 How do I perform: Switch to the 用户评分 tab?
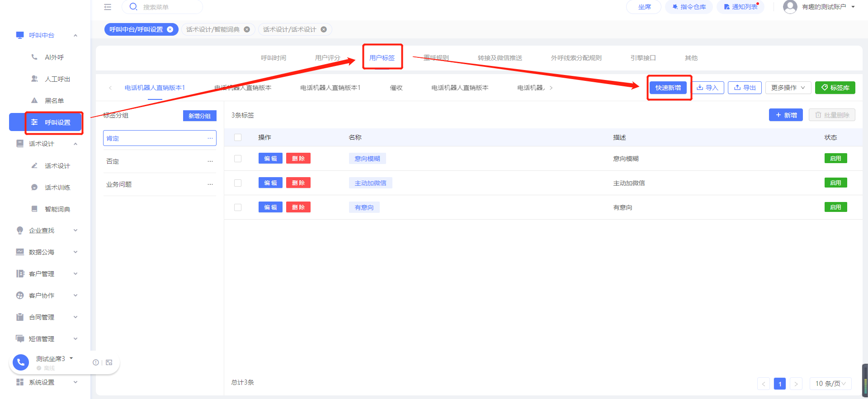[327, 58]
